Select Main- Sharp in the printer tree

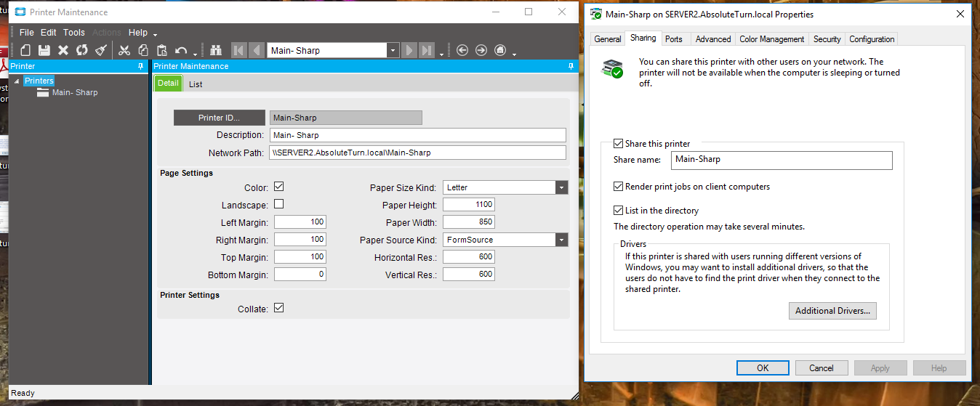[74, 92]
